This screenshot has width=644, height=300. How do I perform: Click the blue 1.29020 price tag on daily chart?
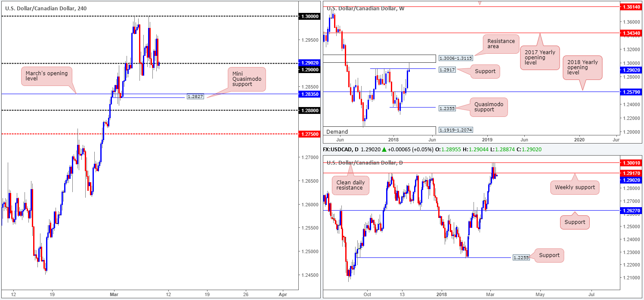coord(631,180)
